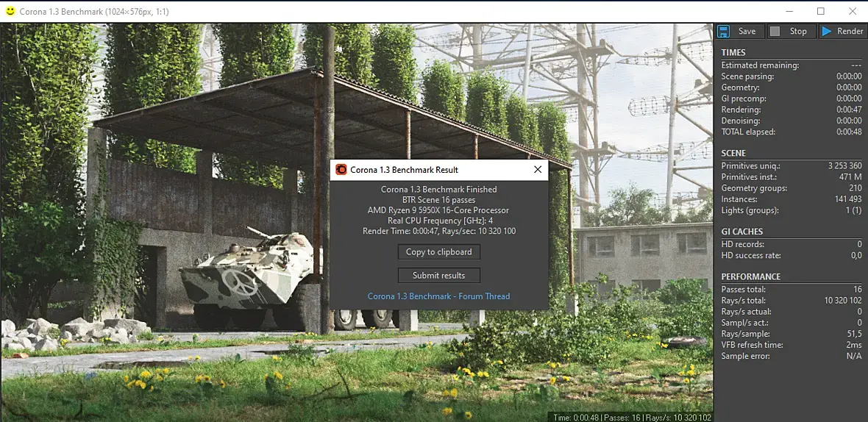Viewport: 868px width, 422px height.
Task: Click the GI CACHES section header
Action: pos(741,232)
